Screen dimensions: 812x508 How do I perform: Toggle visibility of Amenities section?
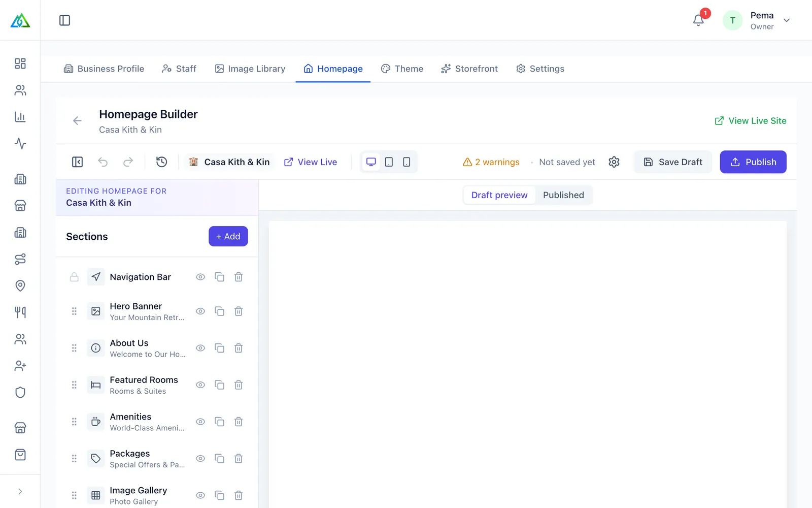pyautogui.click(x=200, y=422)
